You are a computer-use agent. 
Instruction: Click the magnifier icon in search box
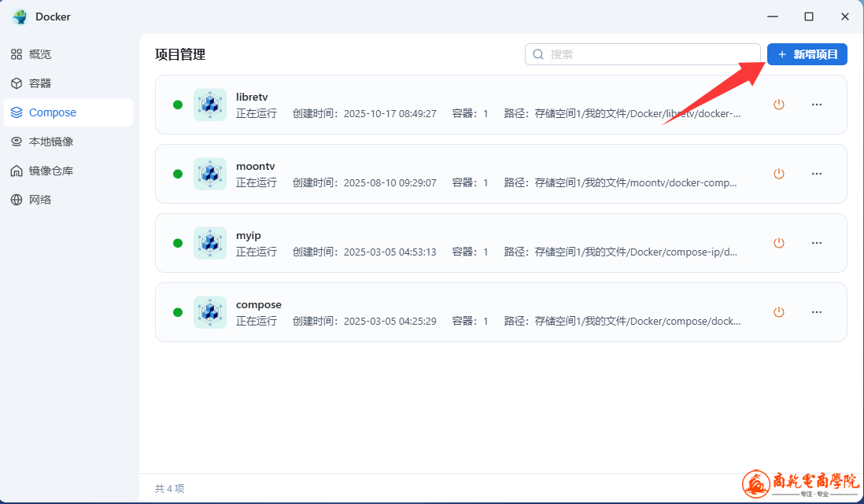coord(538,54)
